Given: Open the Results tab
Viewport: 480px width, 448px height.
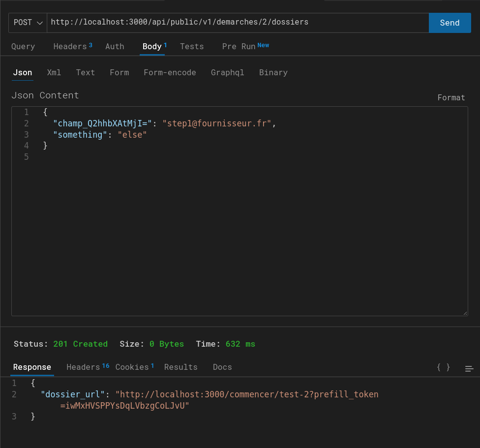Looking at the screenshot, I should [181, 367].
